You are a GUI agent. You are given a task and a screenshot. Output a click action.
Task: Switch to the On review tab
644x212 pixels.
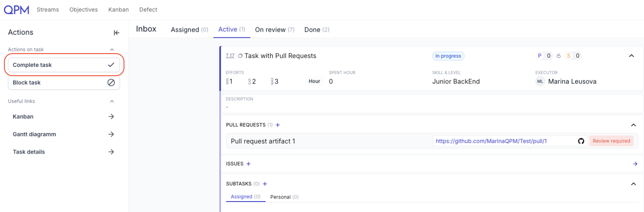275,30
